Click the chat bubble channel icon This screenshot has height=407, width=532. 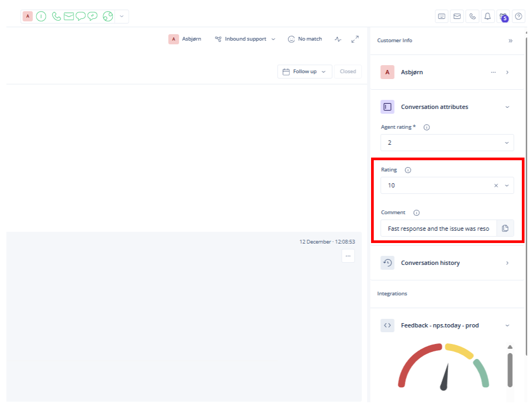(x=80, y=16)
